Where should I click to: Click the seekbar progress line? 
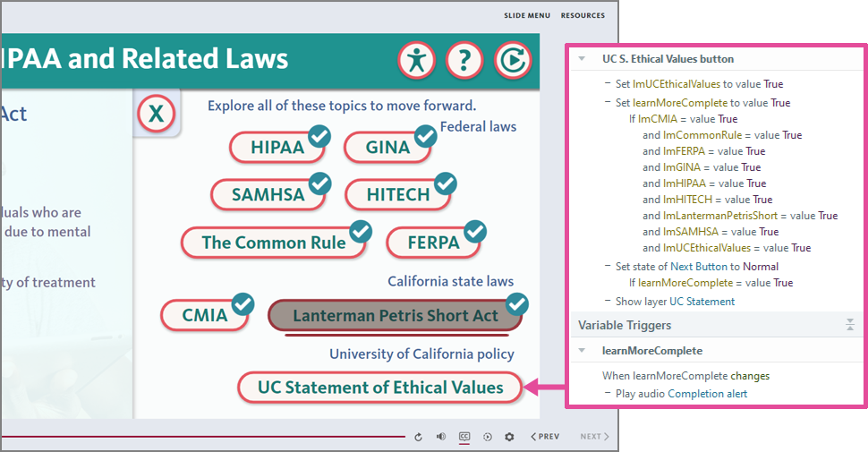(x=204, y=437)
